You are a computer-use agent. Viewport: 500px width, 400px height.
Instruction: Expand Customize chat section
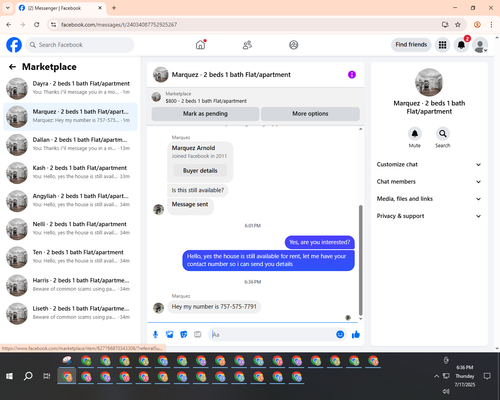pyautogui.click(x=429, y=164)
